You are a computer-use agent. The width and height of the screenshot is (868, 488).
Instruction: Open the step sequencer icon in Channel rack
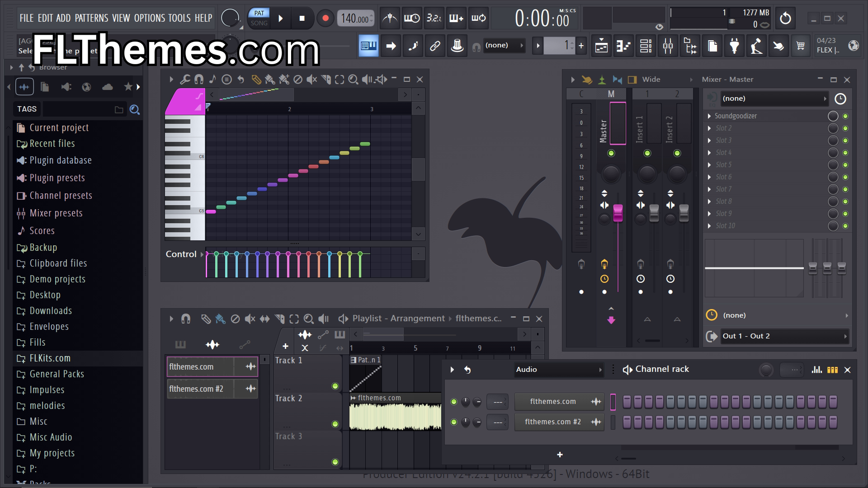click(x=832, y=370)
